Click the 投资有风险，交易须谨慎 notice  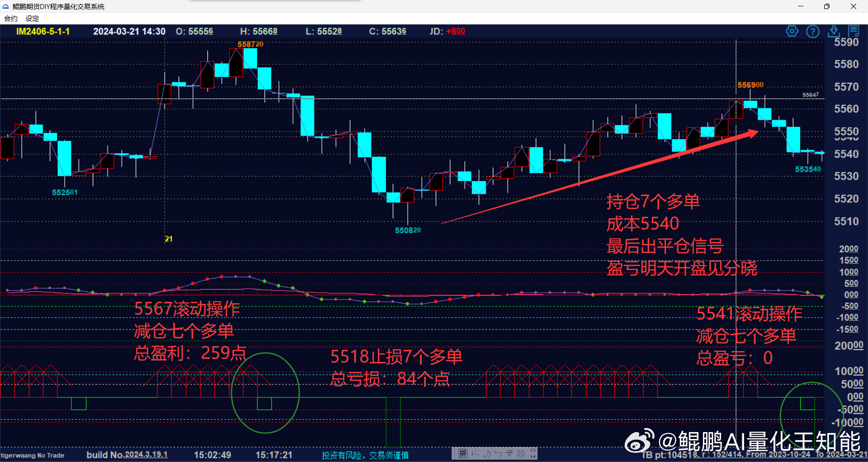click(365, 455)
